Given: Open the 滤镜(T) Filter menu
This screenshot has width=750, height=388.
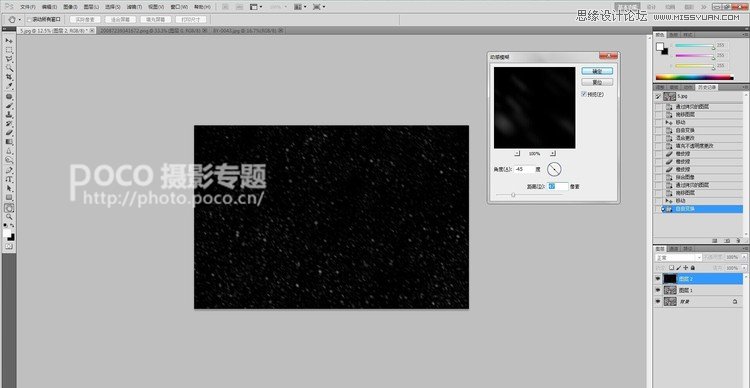Looking at the screenshot, I should point(134,7).
